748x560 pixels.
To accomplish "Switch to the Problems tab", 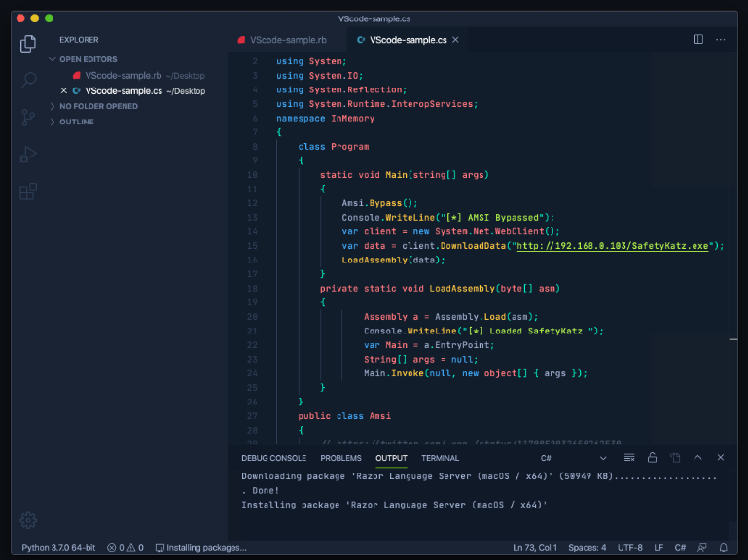I will click(x=340, y=458).
